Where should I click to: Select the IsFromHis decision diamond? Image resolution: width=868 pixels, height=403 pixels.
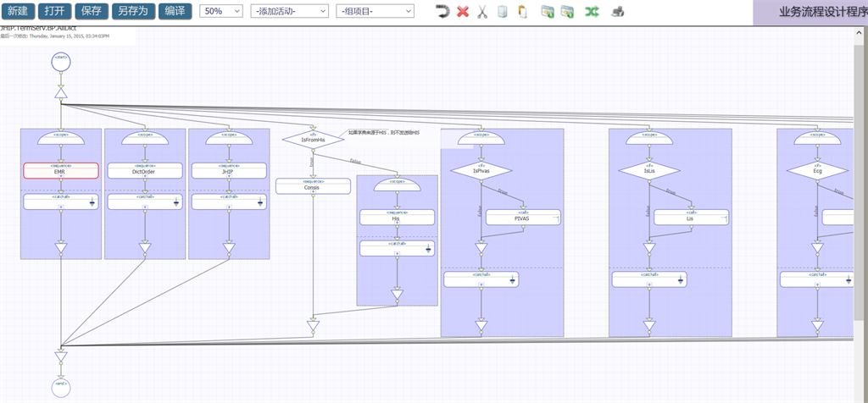point(313,141)
